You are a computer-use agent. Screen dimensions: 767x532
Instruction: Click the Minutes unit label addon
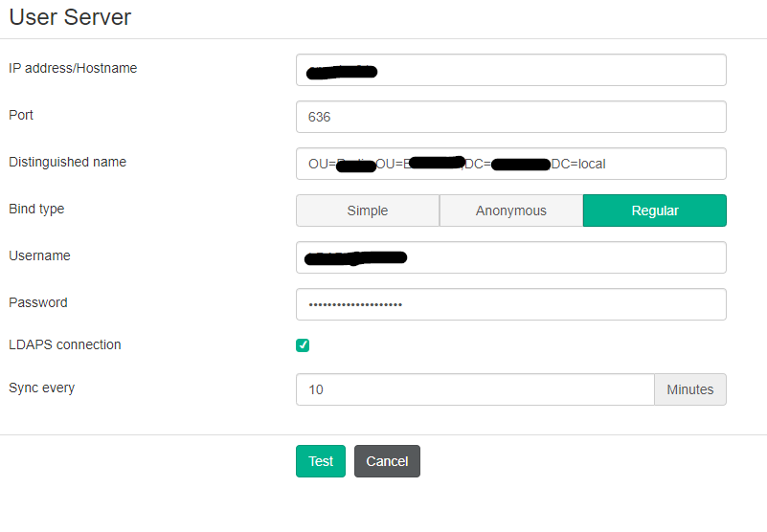689,389
